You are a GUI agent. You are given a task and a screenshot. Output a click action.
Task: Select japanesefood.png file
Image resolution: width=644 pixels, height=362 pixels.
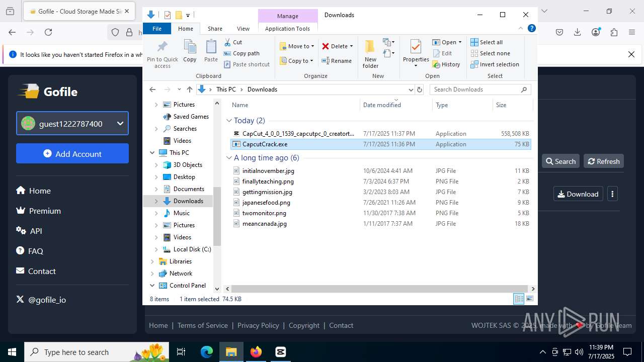click(x=381, y=203)
